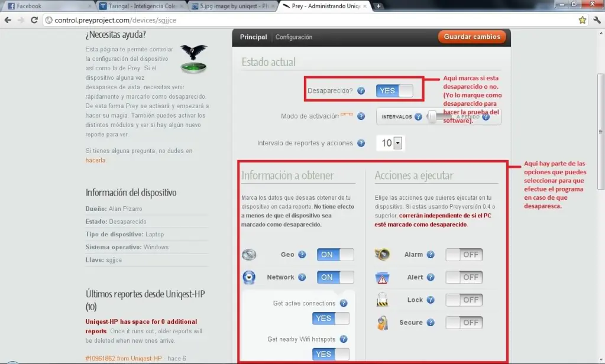Click the help icon next to INTERVALOS

click(x=418, y=116)
